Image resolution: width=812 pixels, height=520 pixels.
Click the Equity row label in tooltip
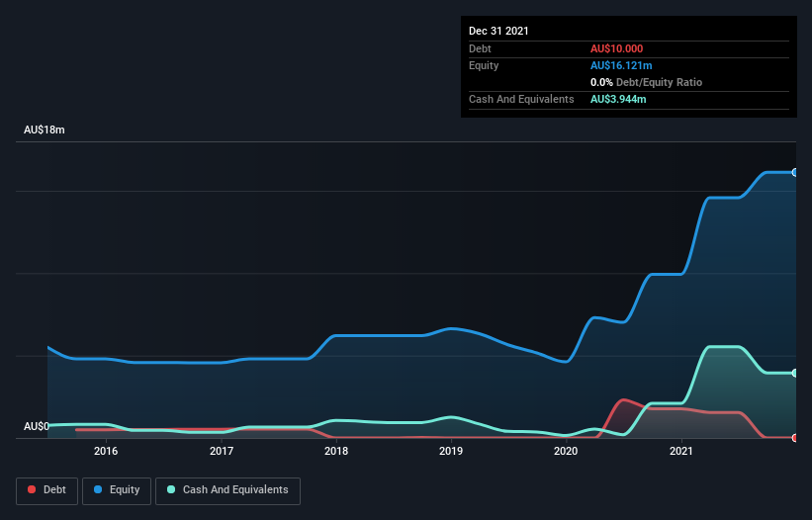coord(484,65)
